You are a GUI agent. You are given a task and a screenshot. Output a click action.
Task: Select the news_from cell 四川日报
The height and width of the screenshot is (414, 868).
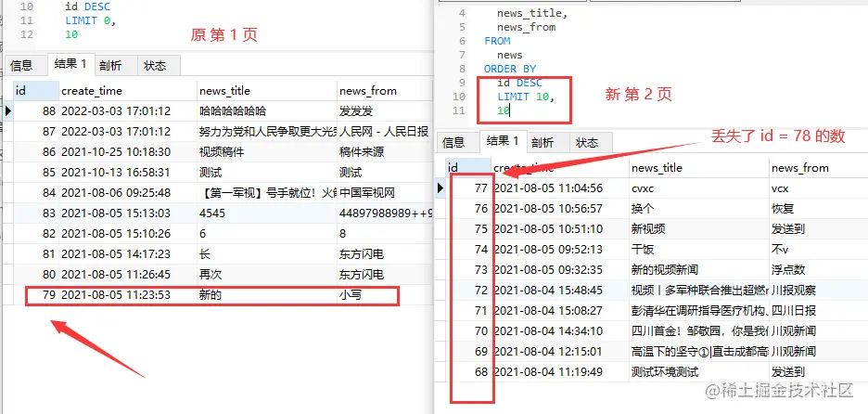[818, 311]
